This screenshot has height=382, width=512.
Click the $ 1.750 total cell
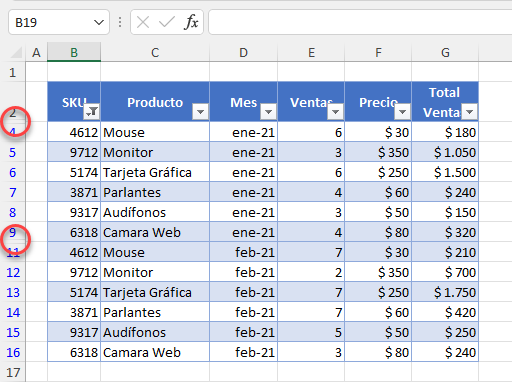click(445, 292)
